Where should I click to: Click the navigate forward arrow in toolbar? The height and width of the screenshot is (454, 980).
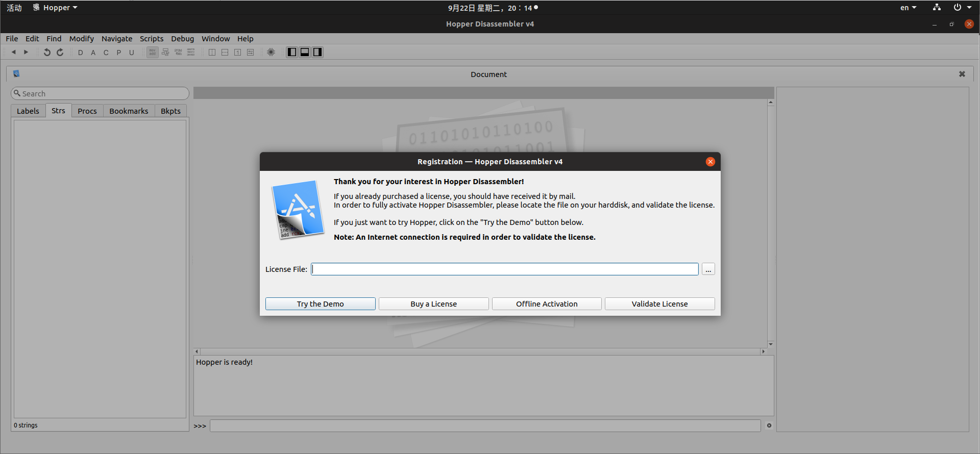pyautogui.click(x=26, y=52)
